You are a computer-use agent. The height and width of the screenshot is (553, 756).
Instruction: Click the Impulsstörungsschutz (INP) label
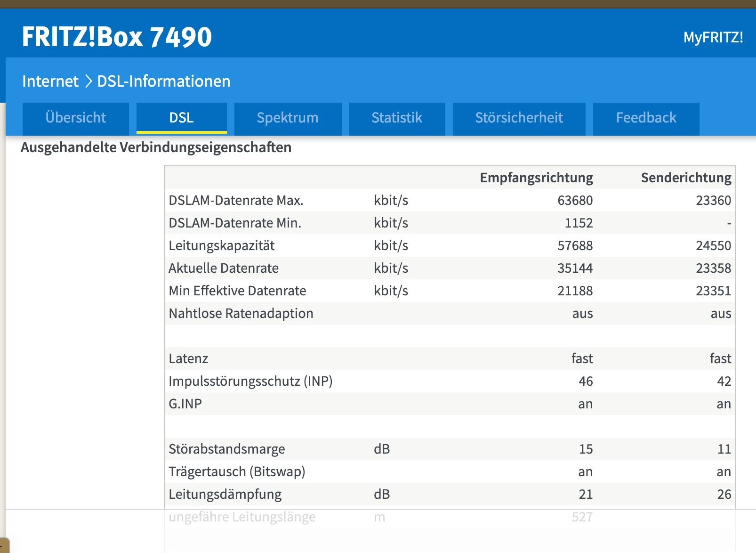pos(250,381)
